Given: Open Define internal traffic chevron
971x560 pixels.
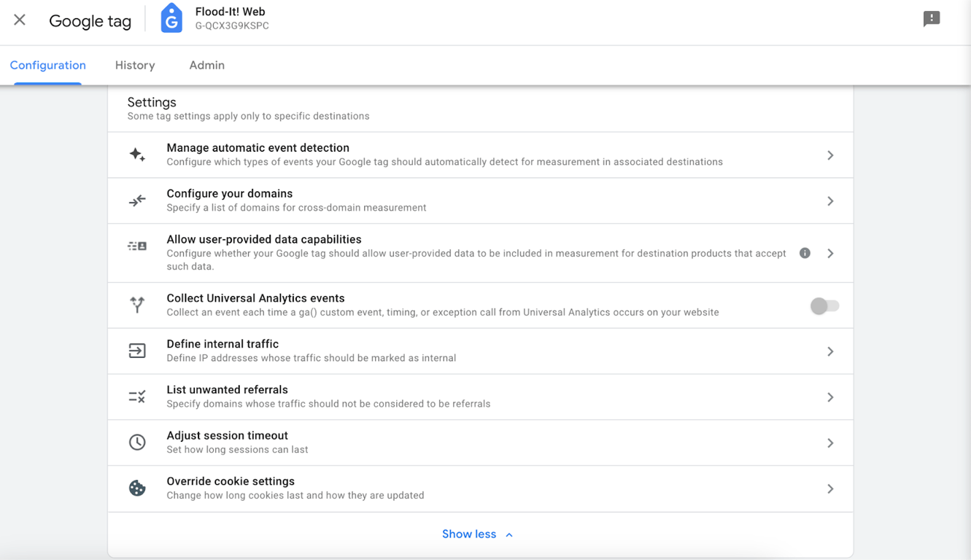Looking at the screenshot, I should 830,351.
